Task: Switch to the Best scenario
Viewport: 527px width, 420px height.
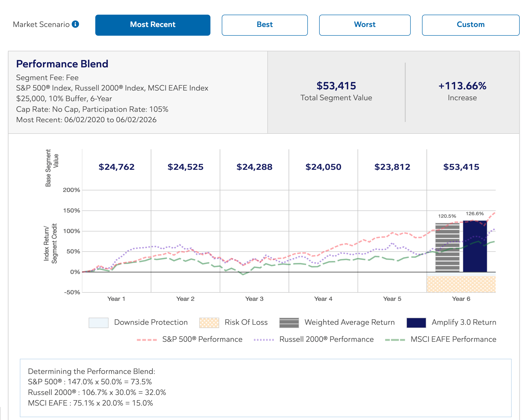Action: click(x=265, y=25)
